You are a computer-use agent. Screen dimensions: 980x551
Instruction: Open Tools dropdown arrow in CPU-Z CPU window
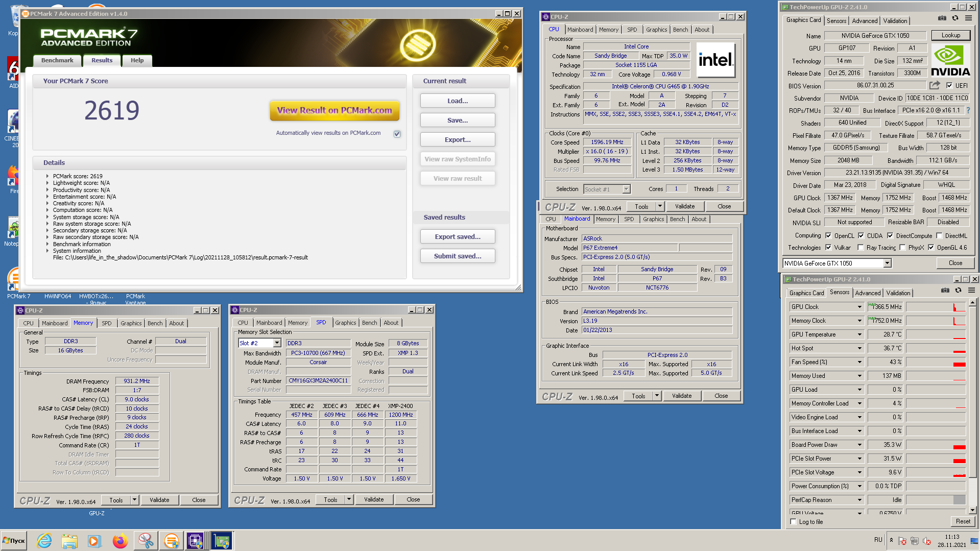tap(659, 206)
